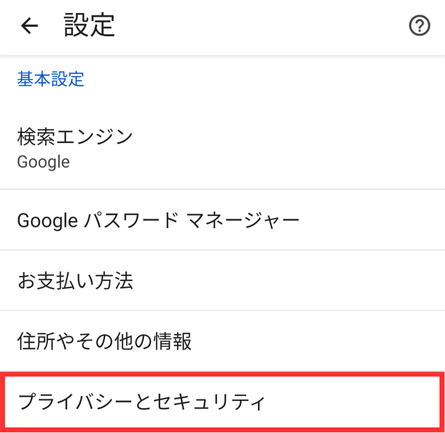Click the blue 基本設定 label
Viewport: 445px width, 433px height.
(51, 79)
